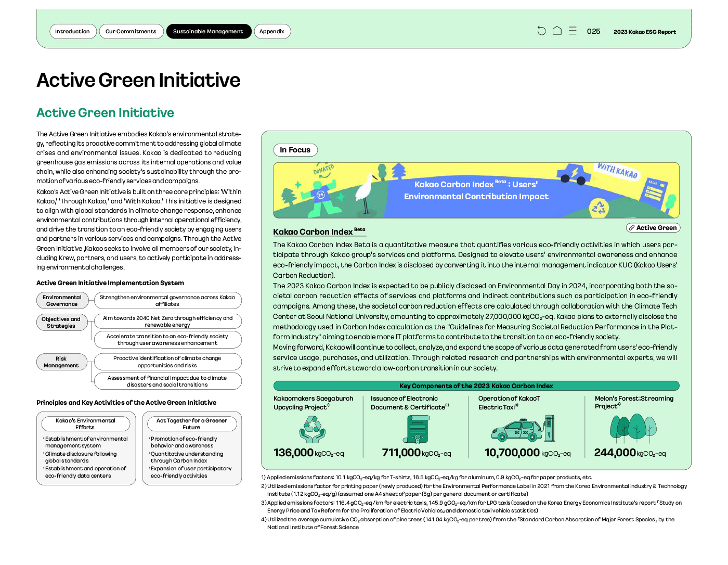The width and height of the screenshot is (728, 565).
Task: Click the 2023 Kakao ESG Report title
Action: (645, 32)
